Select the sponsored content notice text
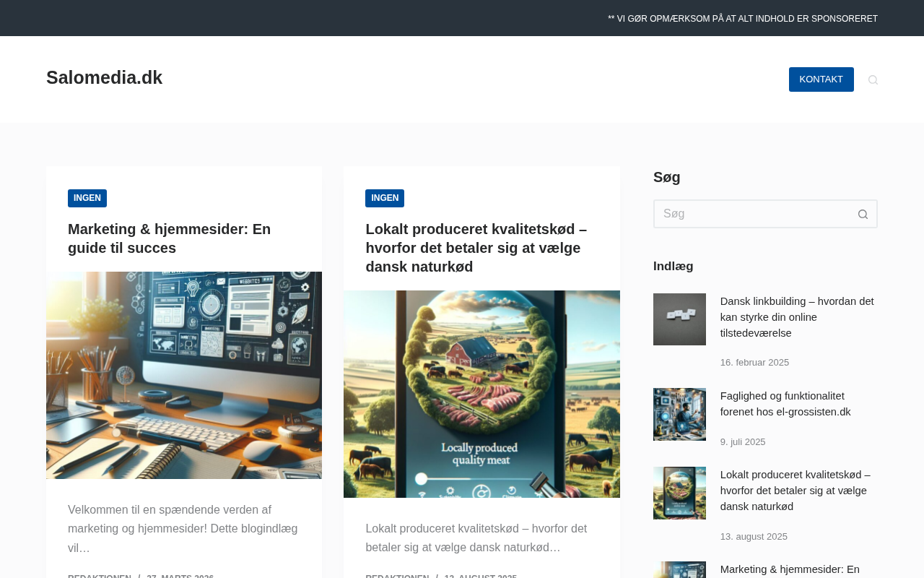 743,19
